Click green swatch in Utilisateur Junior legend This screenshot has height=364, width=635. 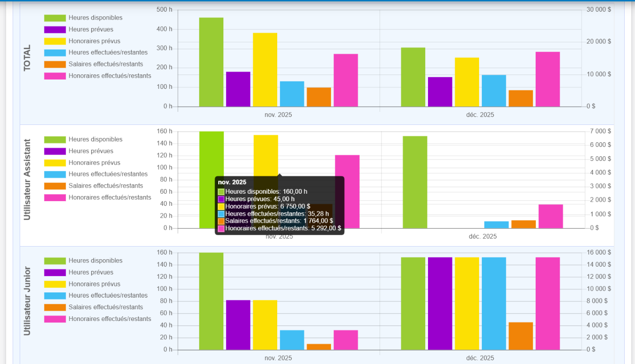click(x=55, y=261)
